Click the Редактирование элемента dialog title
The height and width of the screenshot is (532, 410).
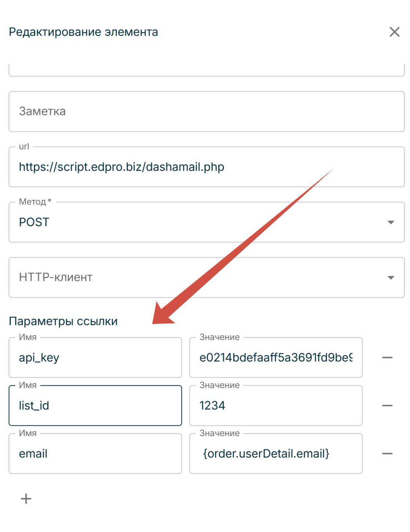coord(84,32)
